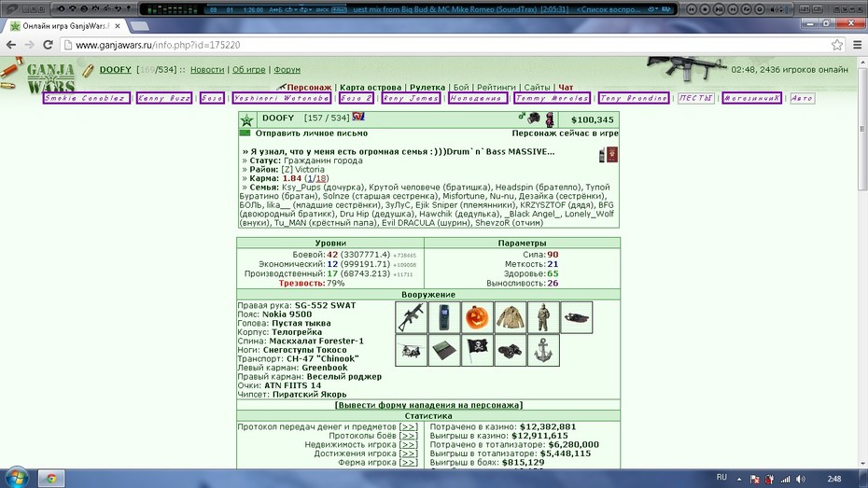Image resolution: width=868 pixels, height=488 pixels.
Task: Bookmark this page with the star icon
Action: click(837, 46)
